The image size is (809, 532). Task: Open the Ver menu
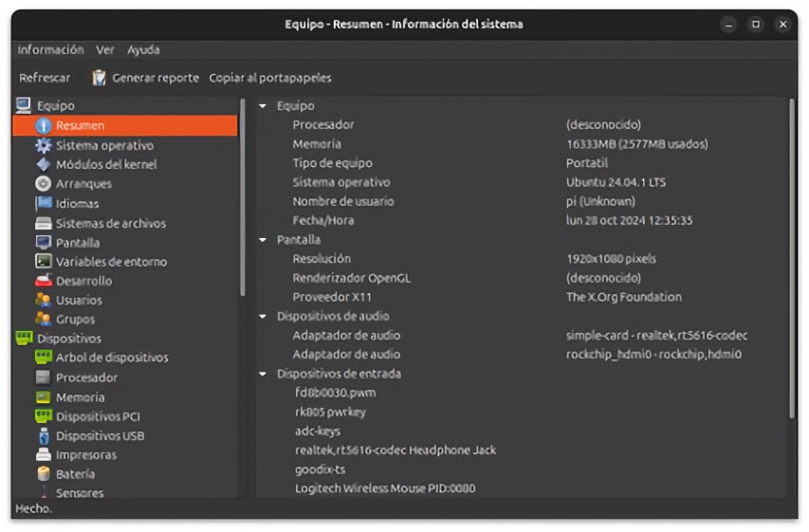(x=104, y=49)
